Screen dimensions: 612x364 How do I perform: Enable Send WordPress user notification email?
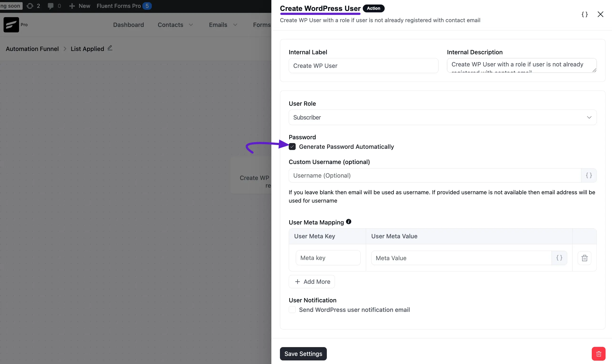tap(292, 309)
